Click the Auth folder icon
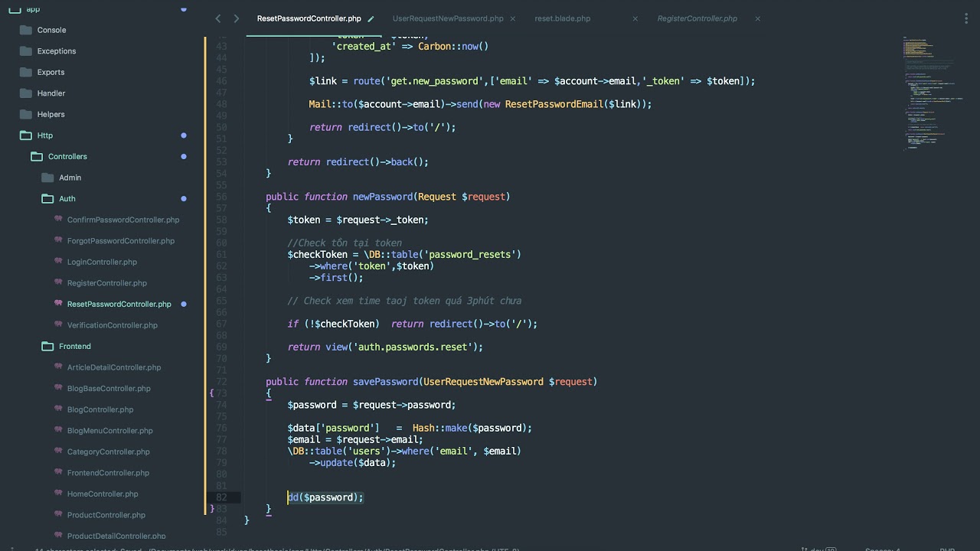This screenshot has width=980, height=551. pos(47,198)
